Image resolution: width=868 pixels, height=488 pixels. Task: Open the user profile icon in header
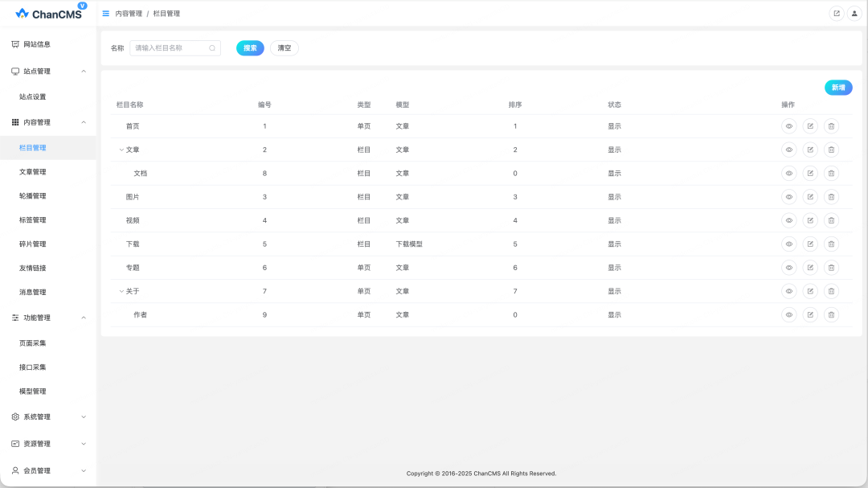coord(854,14)
